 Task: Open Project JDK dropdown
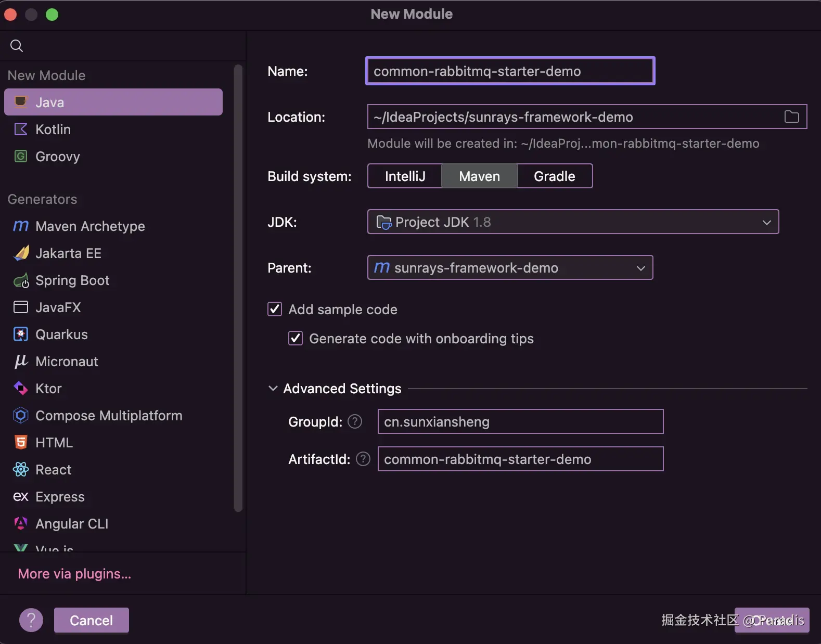pyautogui.click(x=573, y=222)
